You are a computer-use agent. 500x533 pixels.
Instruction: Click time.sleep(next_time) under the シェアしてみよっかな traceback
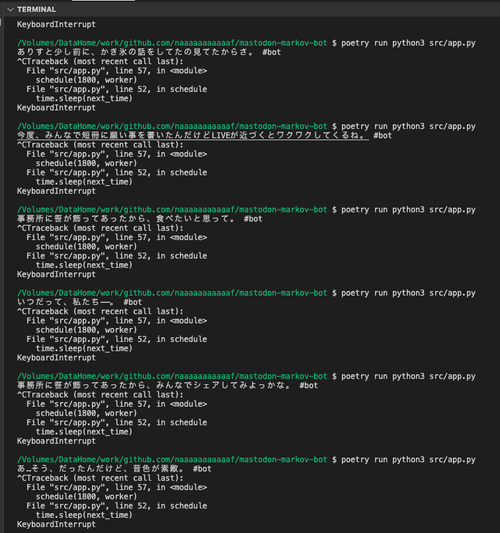tap(84, 432)
